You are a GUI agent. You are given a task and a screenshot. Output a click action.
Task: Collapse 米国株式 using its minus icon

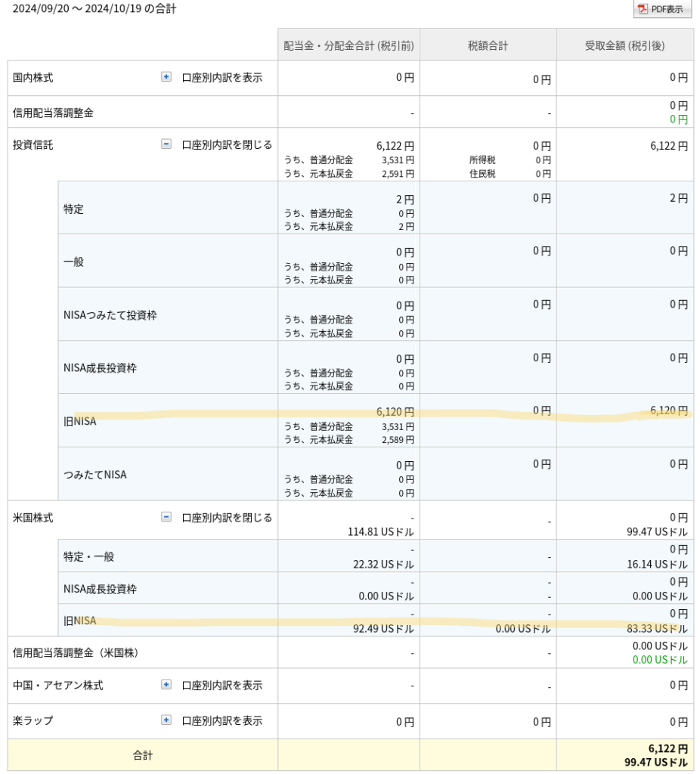(x=166, y=517)
